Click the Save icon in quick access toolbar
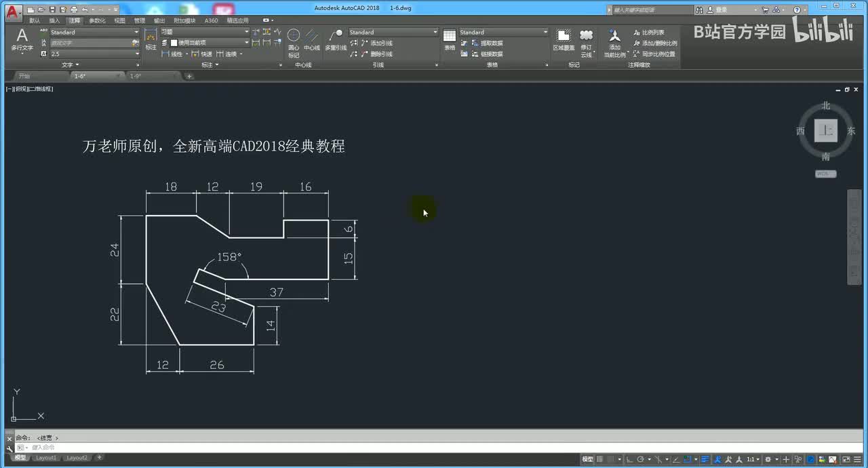The image size is (868, 468). (52, 9)
